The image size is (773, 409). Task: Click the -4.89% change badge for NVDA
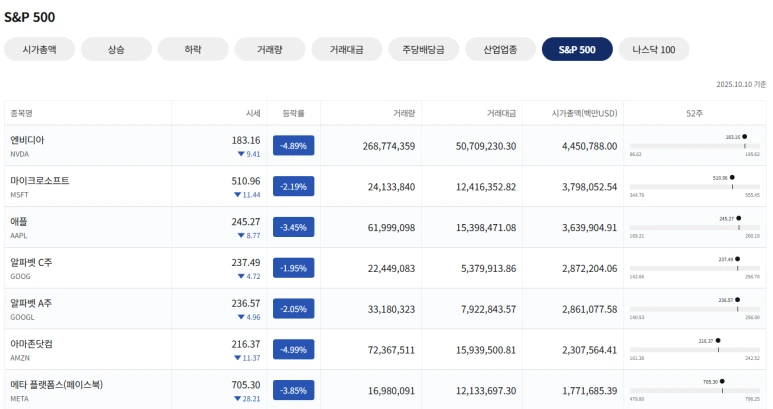(293, 146)
